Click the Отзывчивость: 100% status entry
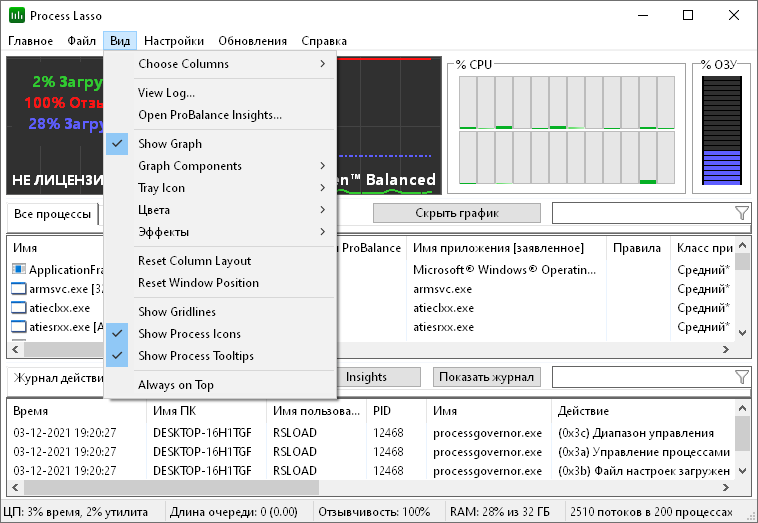 pyautogui.click(x=374, y=511)
